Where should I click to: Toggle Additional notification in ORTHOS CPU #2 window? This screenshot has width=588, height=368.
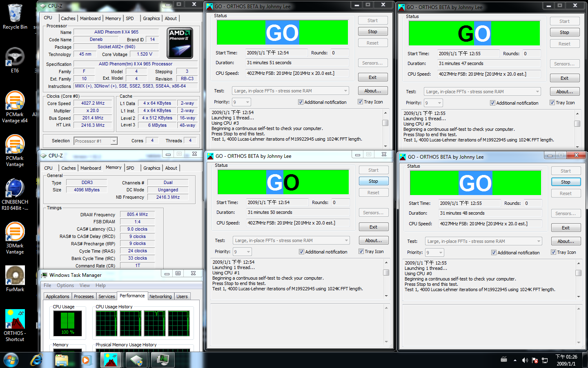pyautogui.click(x=492, y=103)
